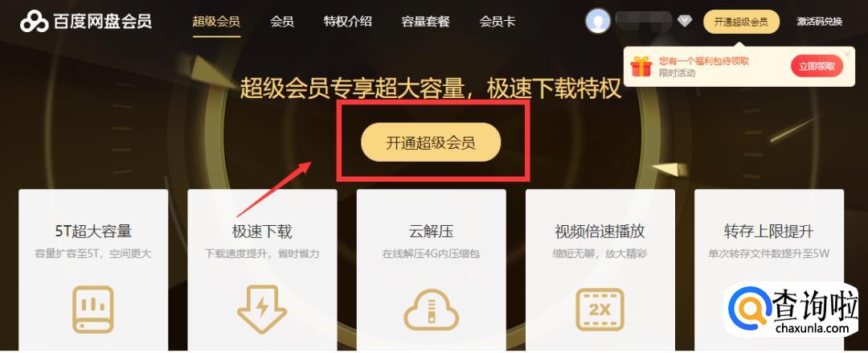
Task: Click the large 开通超级会员 center button
Action: click(431, 142)
